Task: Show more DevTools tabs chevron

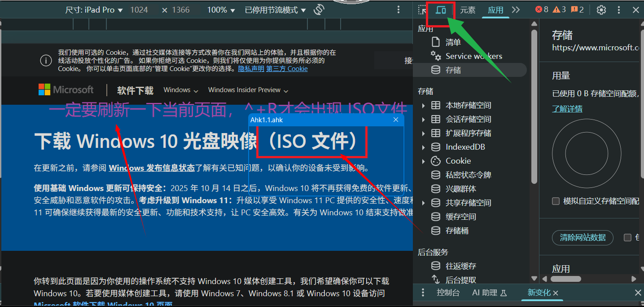Action: (x=516, y=10)
